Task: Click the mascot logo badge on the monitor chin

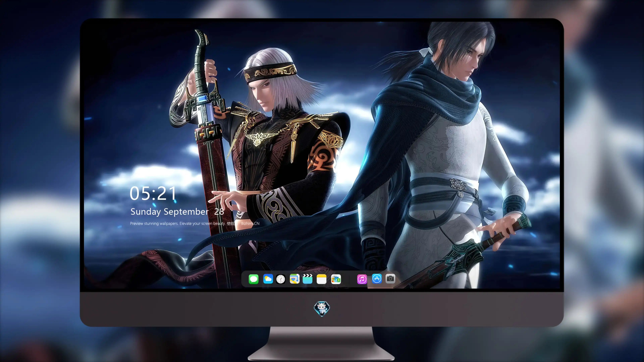Action: click(x=322, y=309)
